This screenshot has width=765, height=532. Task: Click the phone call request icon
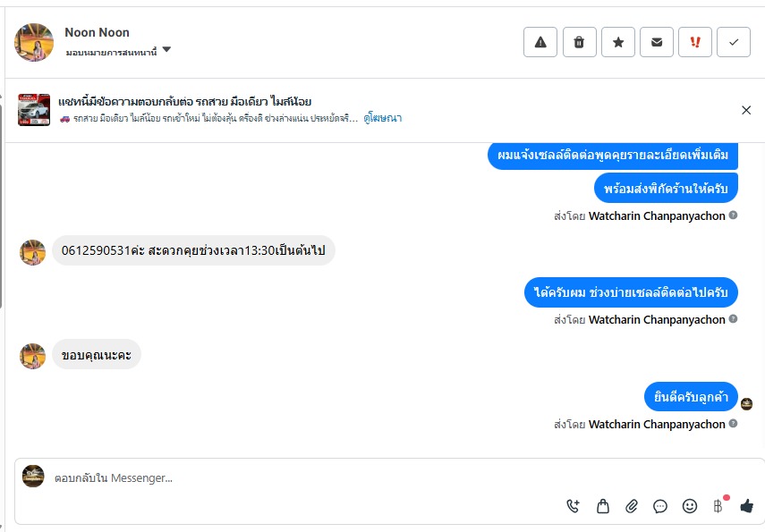(x=574, y=506)
